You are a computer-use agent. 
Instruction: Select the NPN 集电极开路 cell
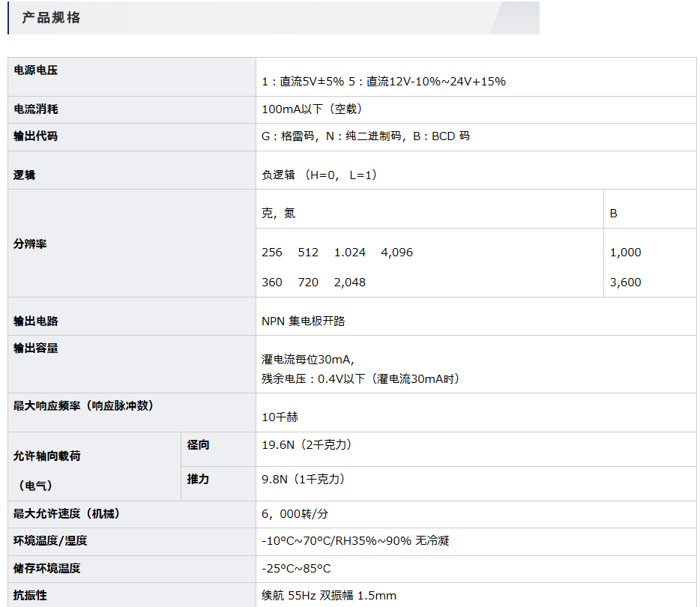(x=304, y=321)
